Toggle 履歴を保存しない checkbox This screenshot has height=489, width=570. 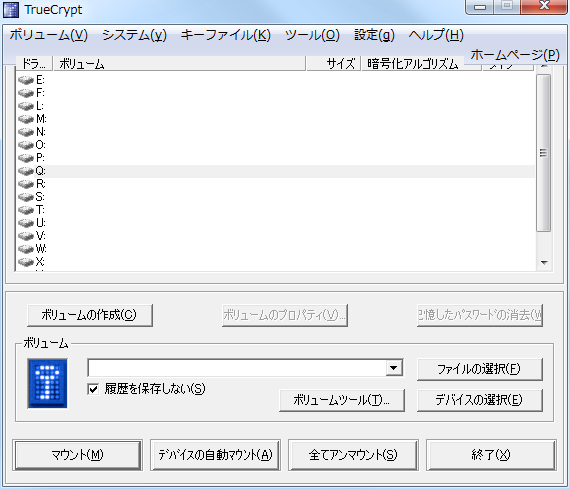(93, 389)
